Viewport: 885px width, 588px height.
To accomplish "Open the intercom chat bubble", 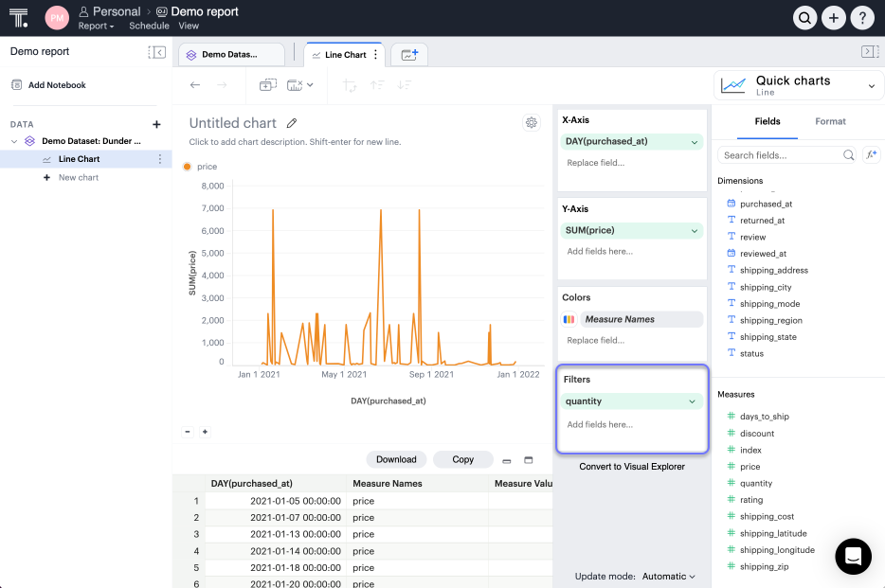I will (x=853, y=556).
